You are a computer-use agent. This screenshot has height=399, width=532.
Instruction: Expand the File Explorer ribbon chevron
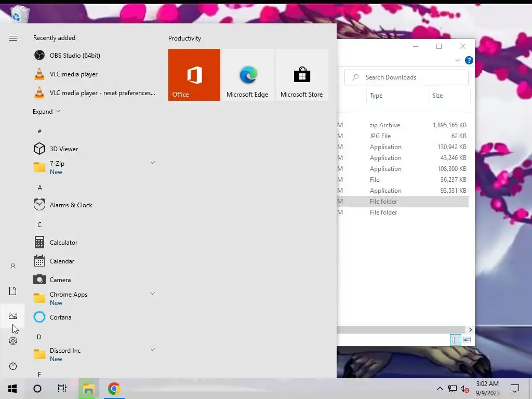pos(457,60)
